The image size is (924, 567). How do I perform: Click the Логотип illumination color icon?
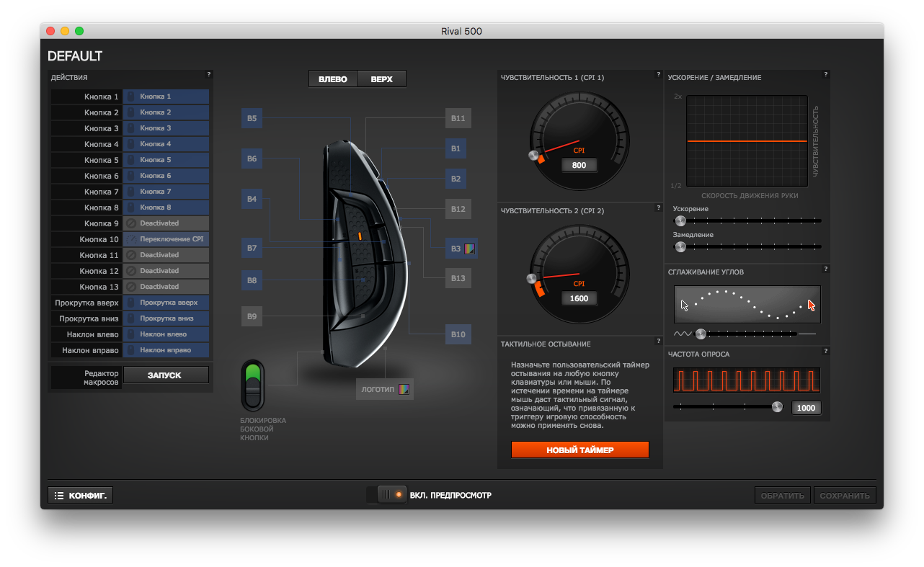click(x=404, y=389)
